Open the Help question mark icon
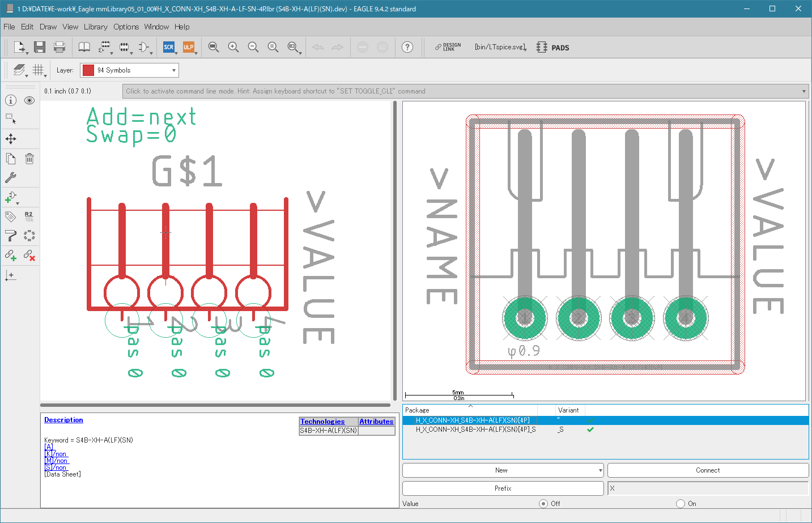This screenshot has height=523, width=812. click(407, 47)
